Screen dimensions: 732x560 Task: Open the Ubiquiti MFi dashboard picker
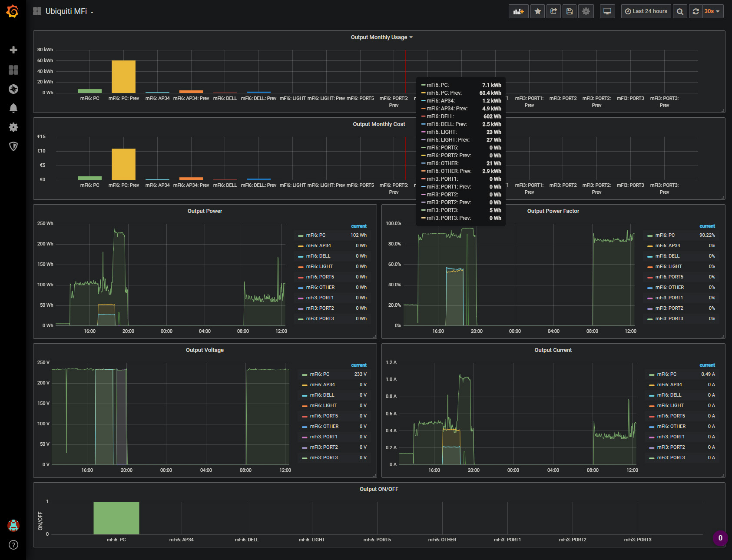coord(70,11)
